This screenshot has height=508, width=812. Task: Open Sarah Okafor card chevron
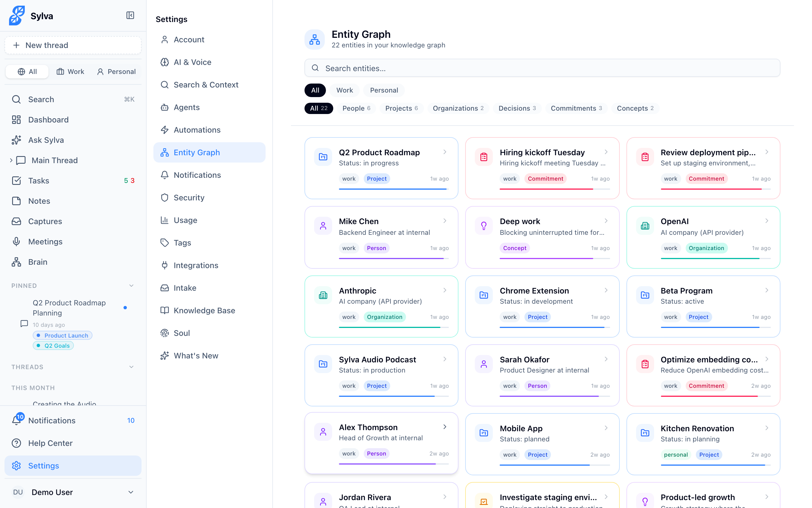pos(606,359)
